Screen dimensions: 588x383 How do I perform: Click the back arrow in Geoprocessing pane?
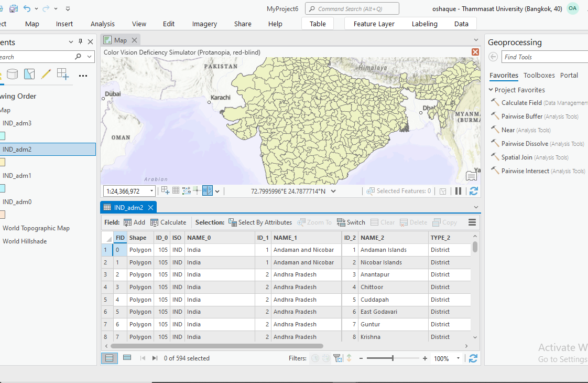(492, 57)
